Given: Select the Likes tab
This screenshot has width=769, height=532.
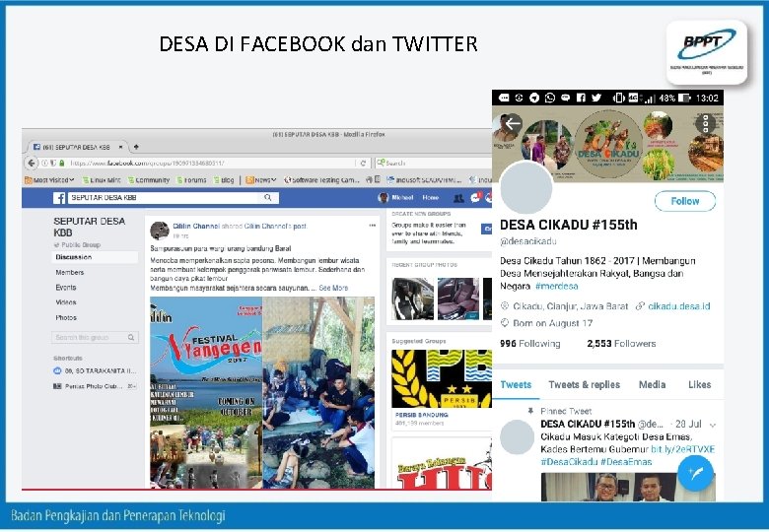Looking at the screenshot, I should click(x=699, y=384).
